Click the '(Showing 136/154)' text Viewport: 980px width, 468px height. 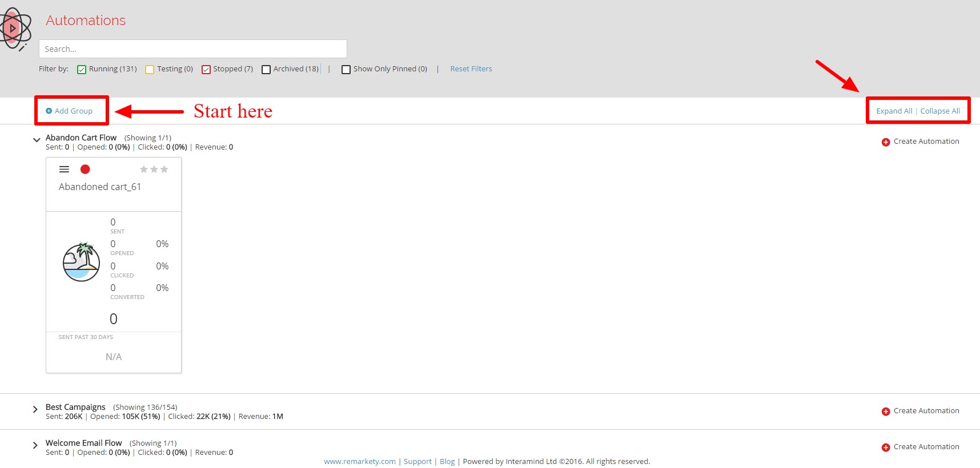pyautogui.click(x=145, y=408)
